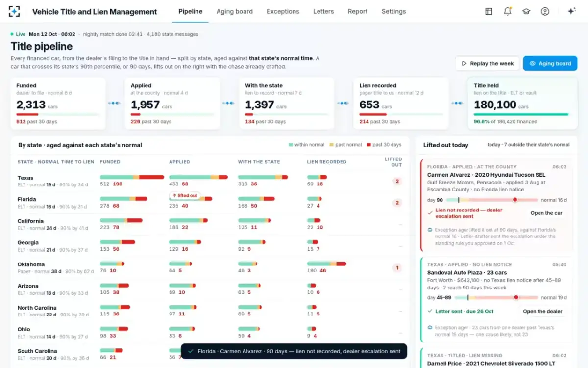Open the Funded stage card
Image resolution: width=588 pixels, height=368 pixels.
click(58, 103)
